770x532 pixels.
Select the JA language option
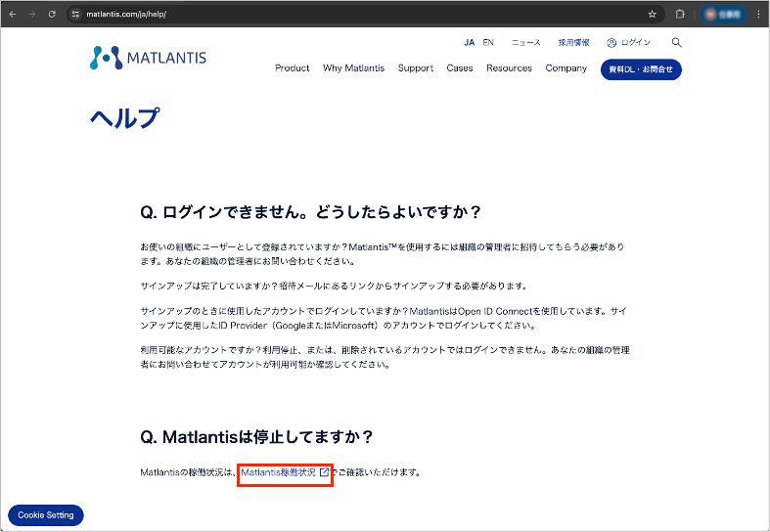tap(469, 43)
